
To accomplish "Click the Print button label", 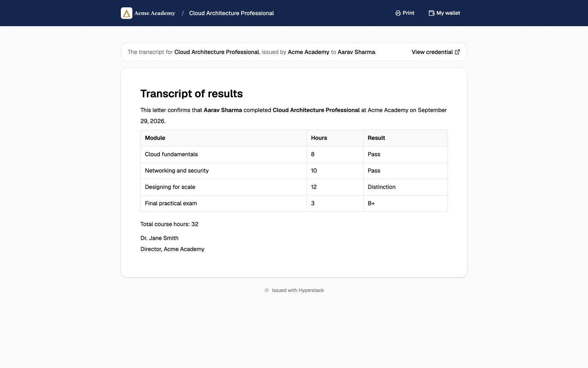I will (408, 13).
